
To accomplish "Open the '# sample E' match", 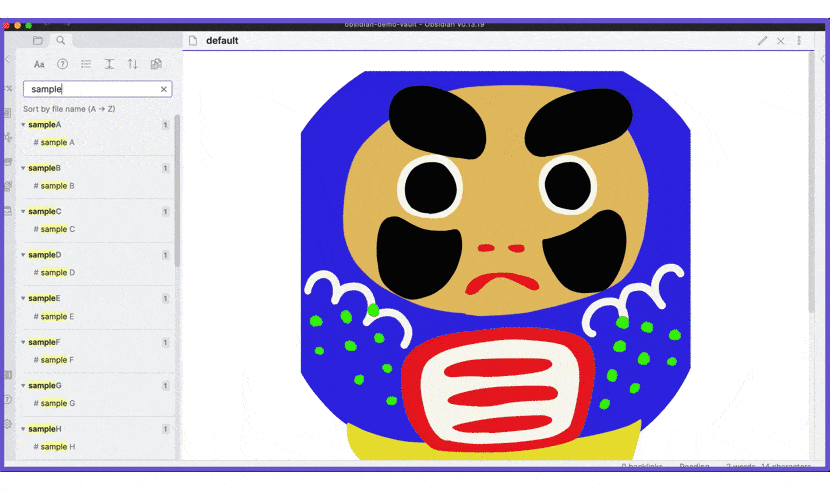I will [54, 316].
